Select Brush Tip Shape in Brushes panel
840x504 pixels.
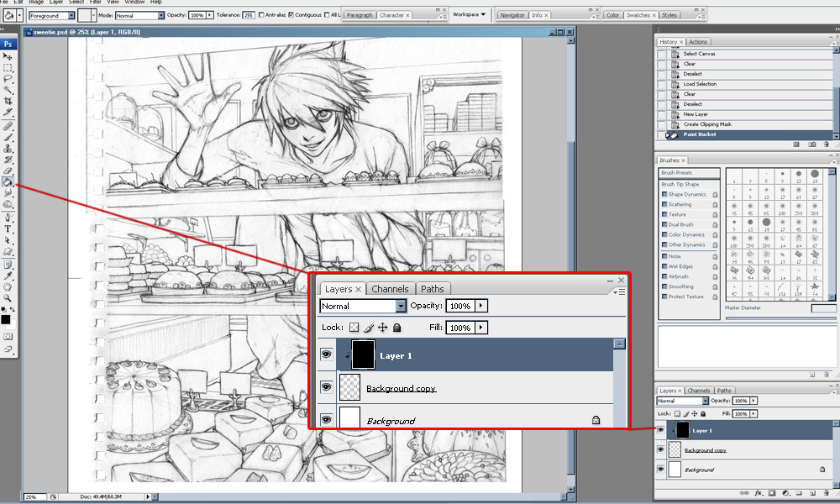[x=689, y=184]
